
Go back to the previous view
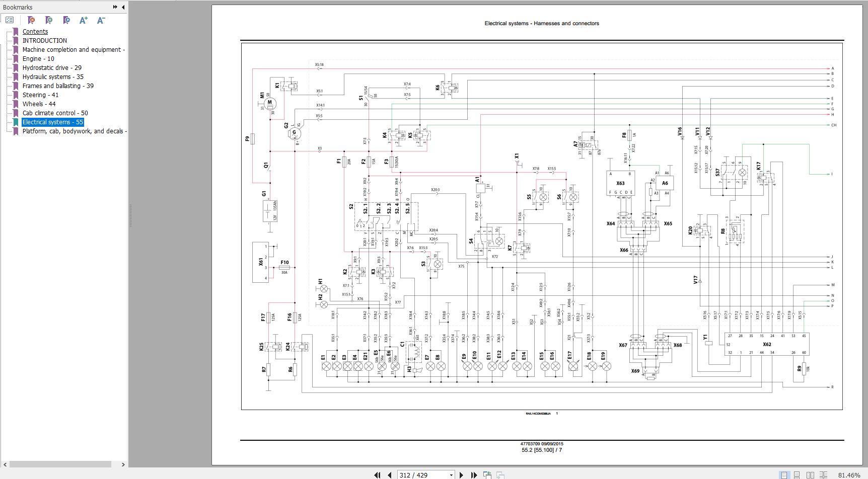[487, 475]
